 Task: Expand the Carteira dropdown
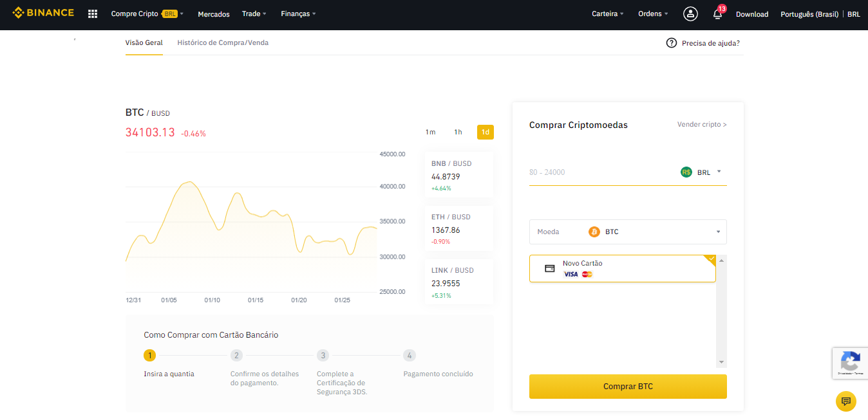coord(608,14)
